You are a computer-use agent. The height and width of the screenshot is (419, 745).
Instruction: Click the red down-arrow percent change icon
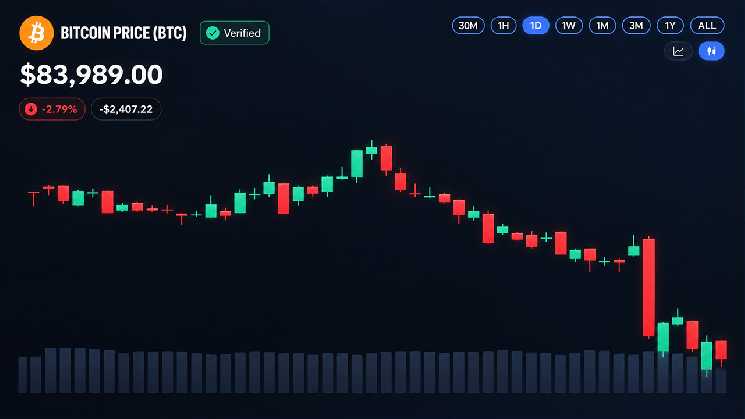click(x=31, y=109)
